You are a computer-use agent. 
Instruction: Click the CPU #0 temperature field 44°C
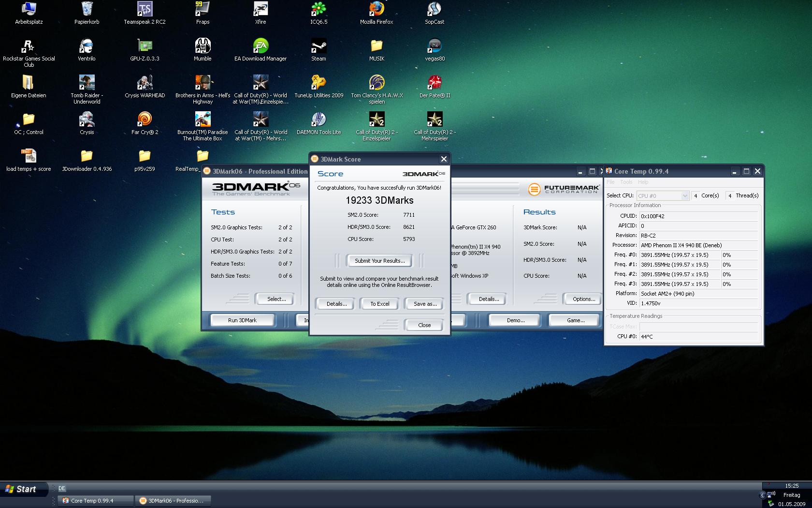coord(698,336)
